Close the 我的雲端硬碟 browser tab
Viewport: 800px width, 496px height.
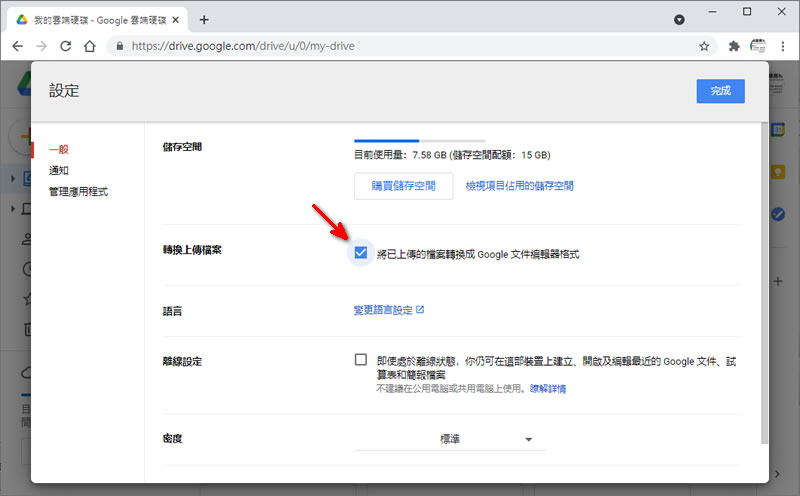point(176,19)
